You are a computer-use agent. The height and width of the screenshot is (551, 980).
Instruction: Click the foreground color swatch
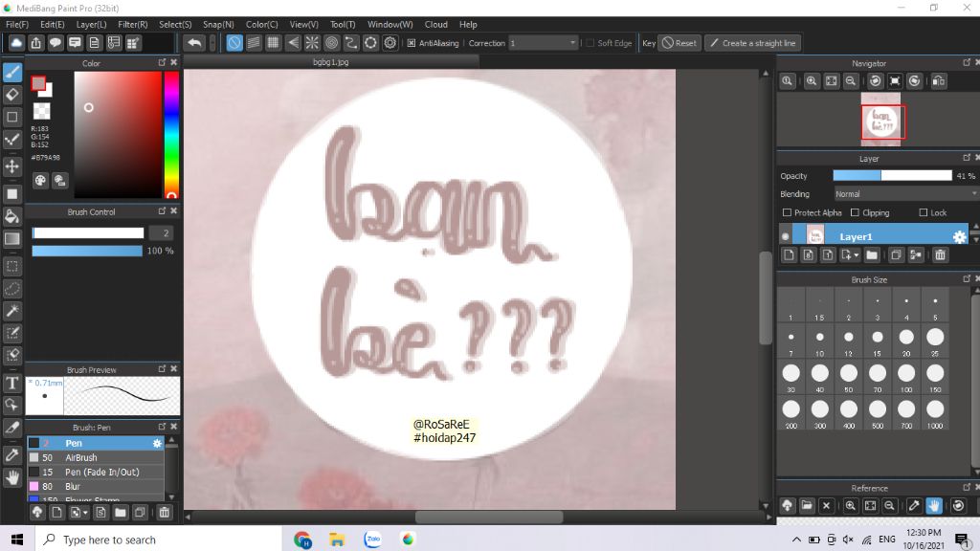pos(38,83)
